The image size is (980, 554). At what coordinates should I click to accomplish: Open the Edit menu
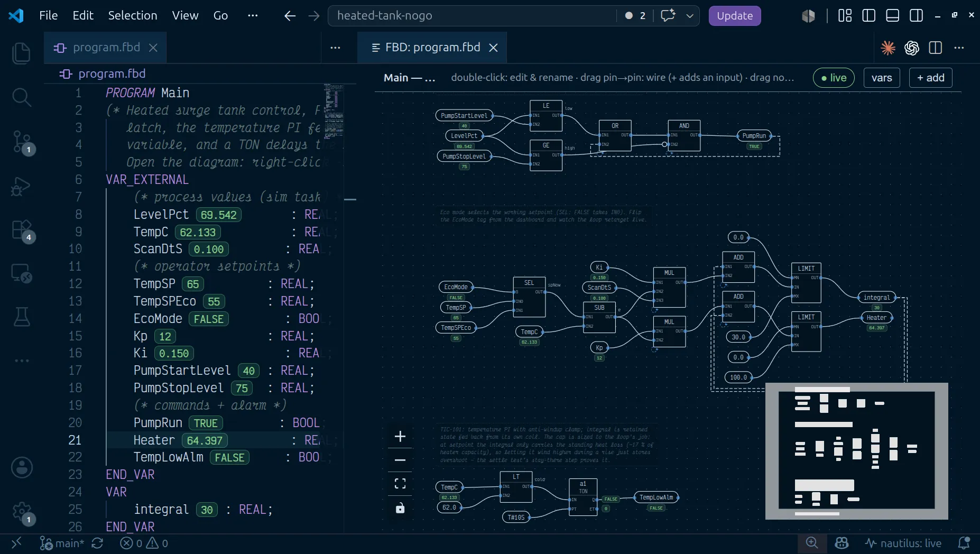pyautogui.click(x=83, y=15)
